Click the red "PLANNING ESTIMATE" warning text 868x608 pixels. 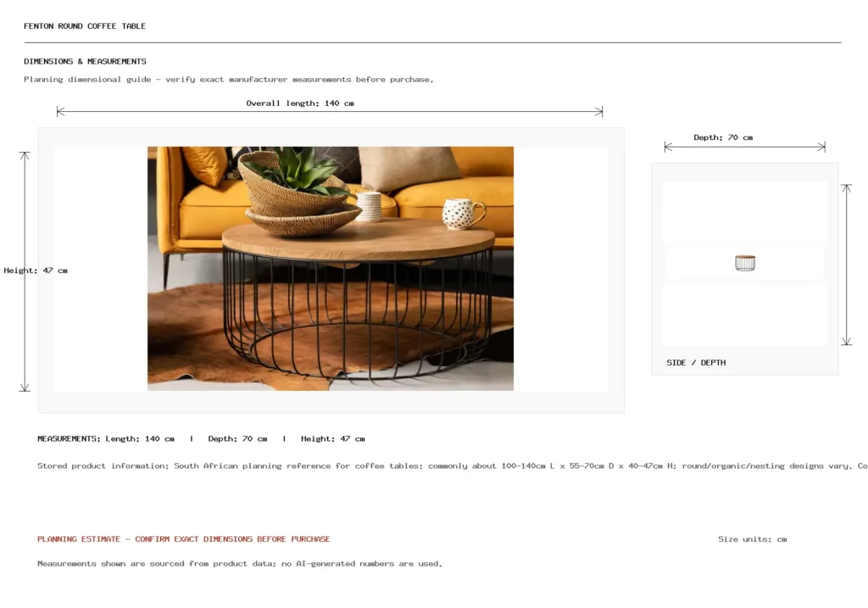coord(184,538)
